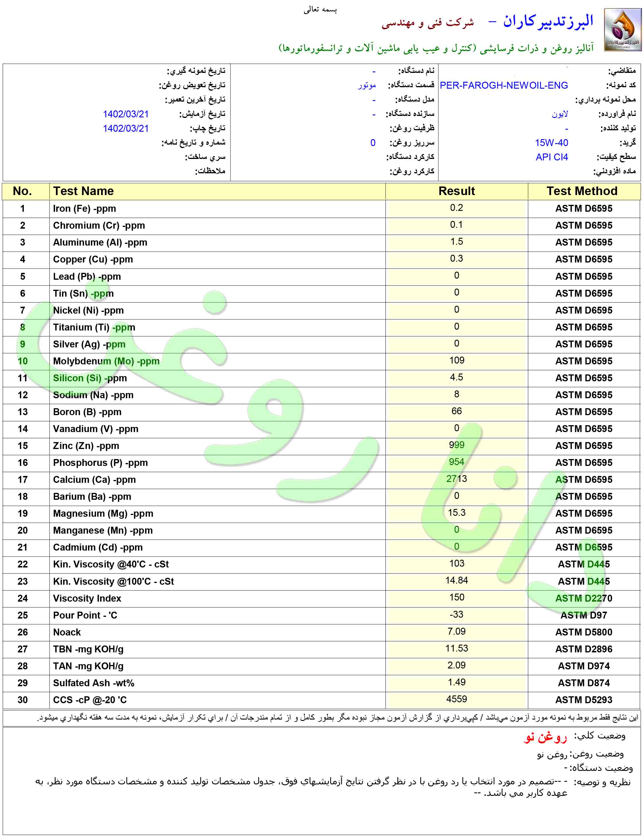Click TAN result value 2.09
644x836 pixels.
tap(456, 665)
